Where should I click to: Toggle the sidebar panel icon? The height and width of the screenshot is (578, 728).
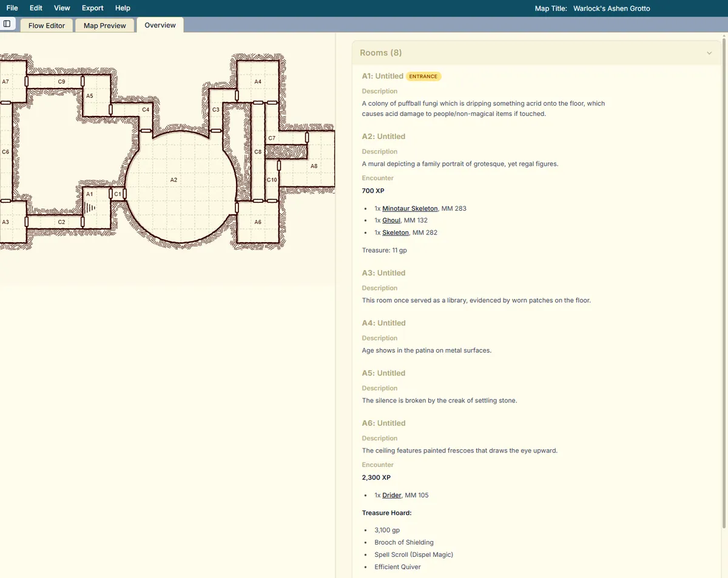[7, 24]
